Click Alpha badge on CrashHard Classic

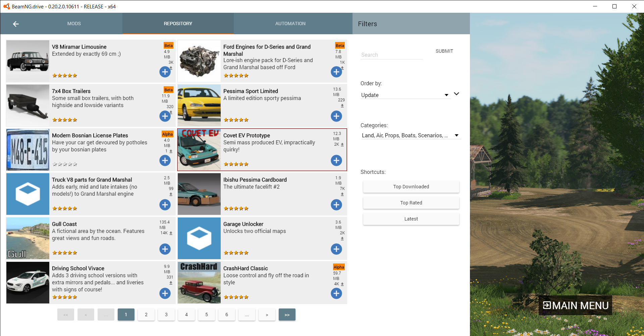[x=339, y=267]
